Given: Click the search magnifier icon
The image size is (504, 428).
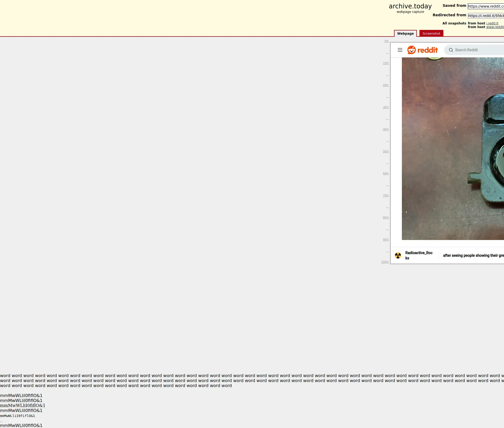Looking at the screenshot, I should 451,50.
